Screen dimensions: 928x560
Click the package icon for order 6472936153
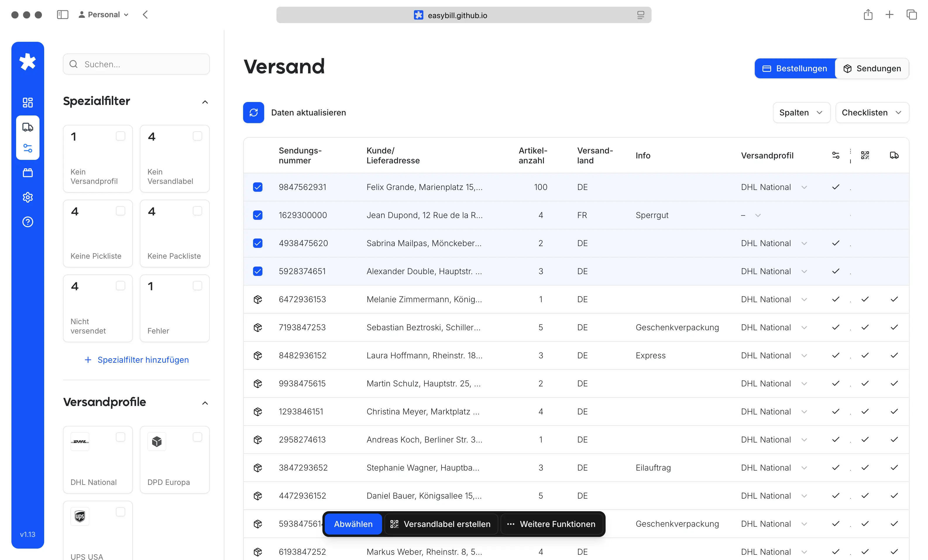[x=258, y=300]
